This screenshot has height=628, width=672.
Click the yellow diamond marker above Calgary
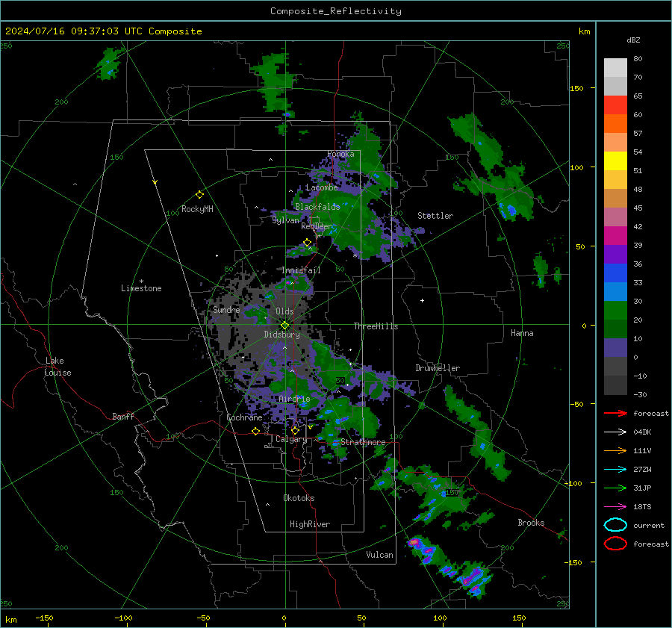295,430
